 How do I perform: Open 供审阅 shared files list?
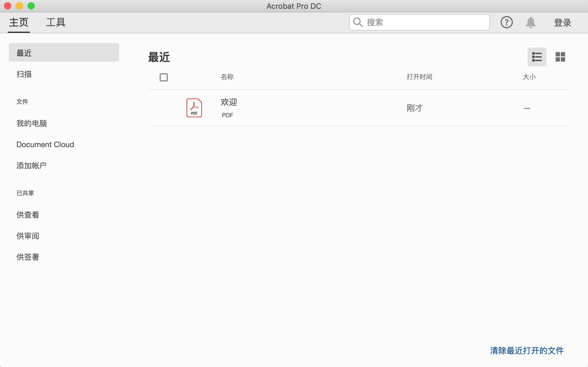click(x=28, y=236)
